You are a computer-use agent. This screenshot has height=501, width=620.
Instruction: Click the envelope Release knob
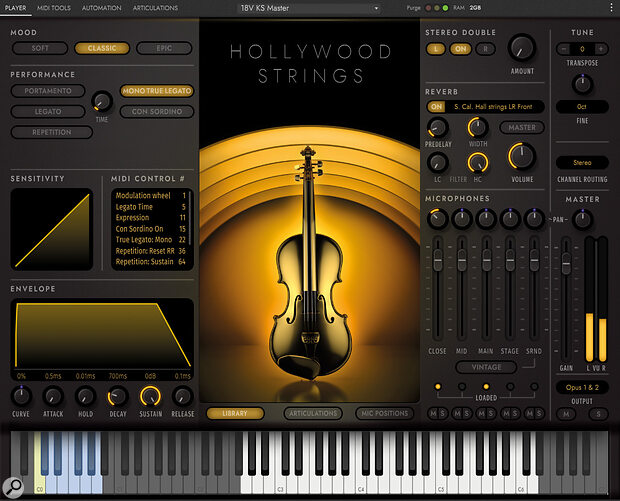pos(182,396)
